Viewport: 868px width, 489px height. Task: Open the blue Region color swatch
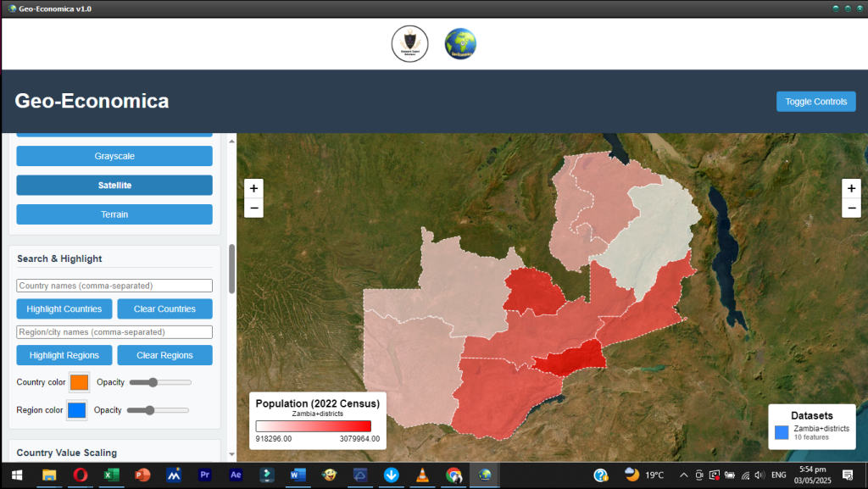point(76,410)
